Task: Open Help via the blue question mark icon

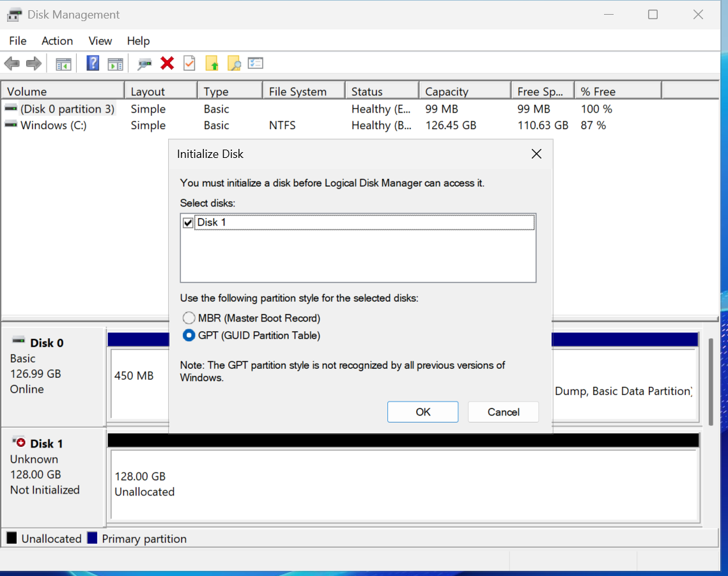Action: pos(93,63)
